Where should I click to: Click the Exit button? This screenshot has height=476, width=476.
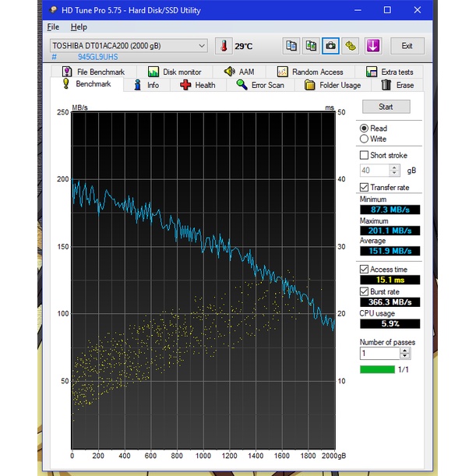click(x=407, y=46)
